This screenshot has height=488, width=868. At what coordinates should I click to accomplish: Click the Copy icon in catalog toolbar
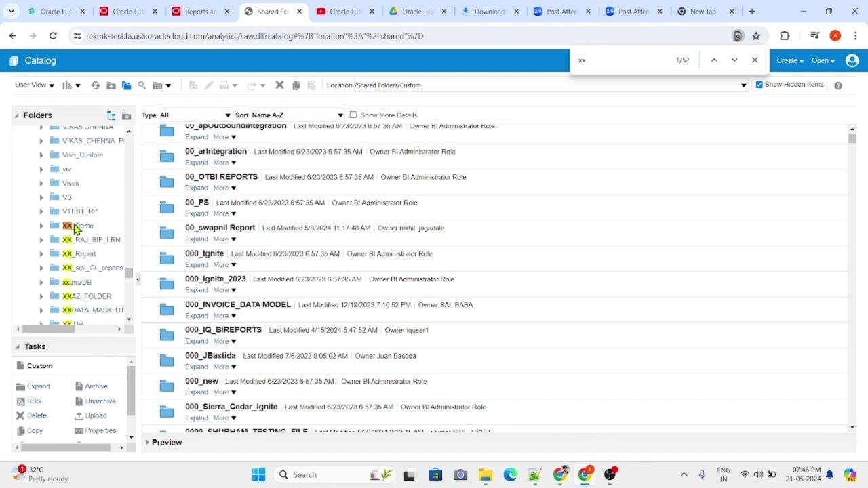click(x=296, y=85)
